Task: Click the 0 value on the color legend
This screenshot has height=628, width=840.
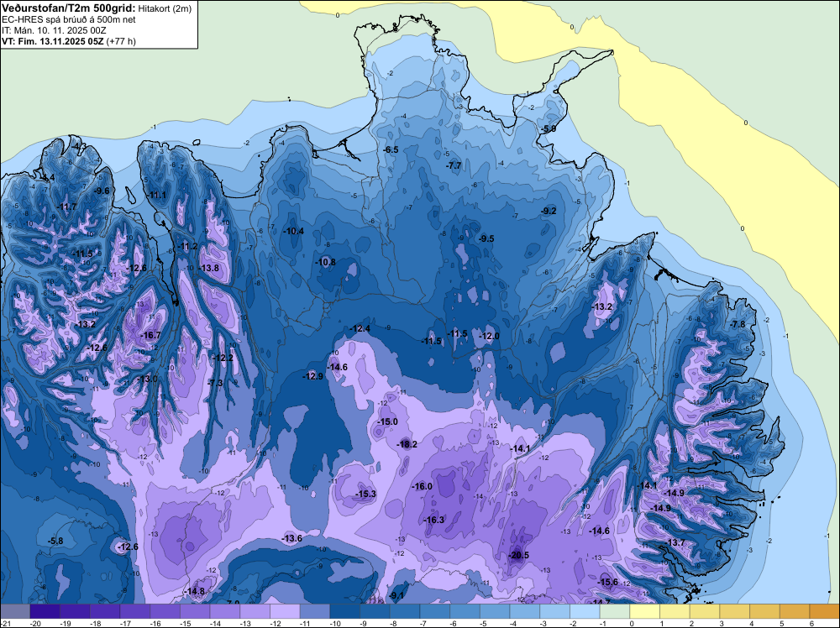Action: click(x=633, y=624)
